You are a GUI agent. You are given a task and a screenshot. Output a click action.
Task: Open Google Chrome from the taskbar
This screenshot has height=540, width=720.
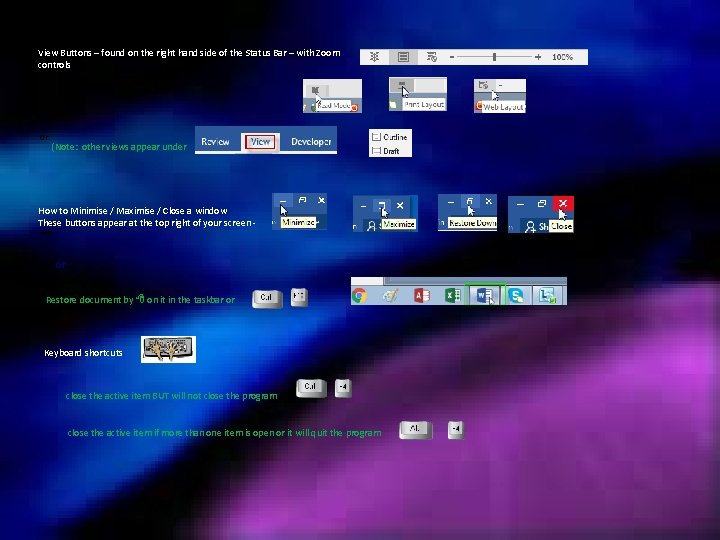[360, 296]
